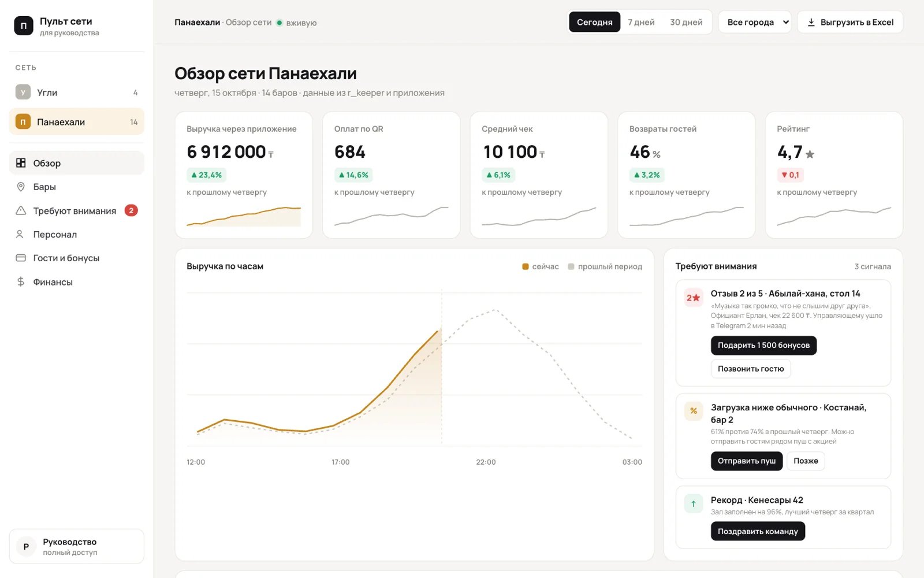Click the percent icon of the Костанай signal
The image size is (924, 578).
pyautogui.click(x=694, y=411)
